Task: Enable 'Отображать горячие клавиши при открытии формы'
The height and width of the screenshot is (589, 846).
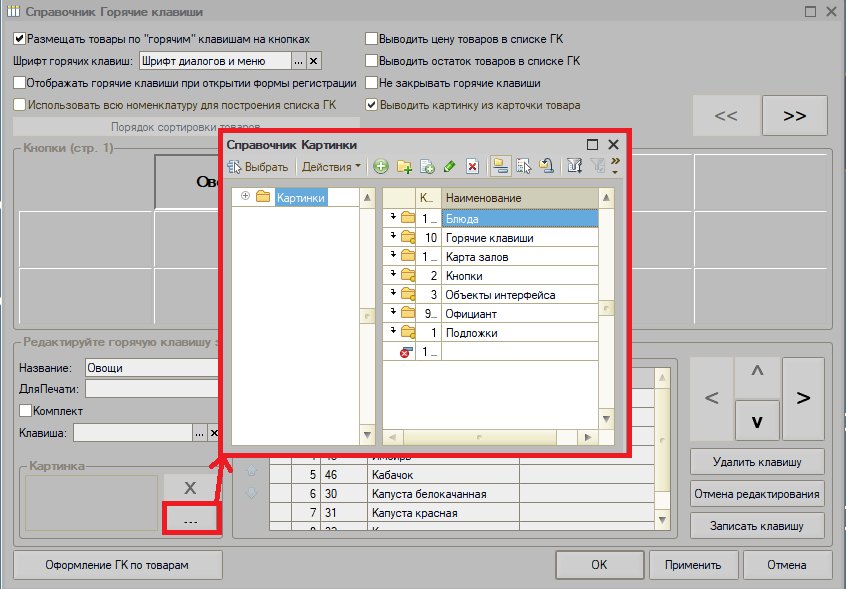Action: tap(19, 83)
